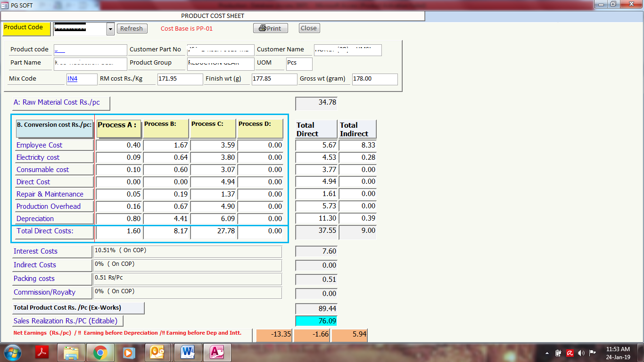Switch to Microsoft Access in the taskbar
The width and height of the screenshot is (644, 362).
pos(216,353)
